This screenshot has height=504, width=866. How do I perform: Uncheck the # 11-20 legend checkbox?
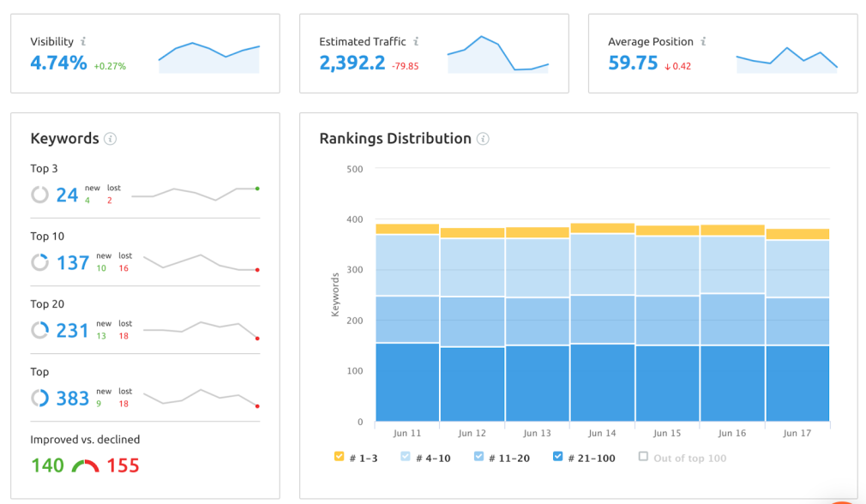coord(479,458)
